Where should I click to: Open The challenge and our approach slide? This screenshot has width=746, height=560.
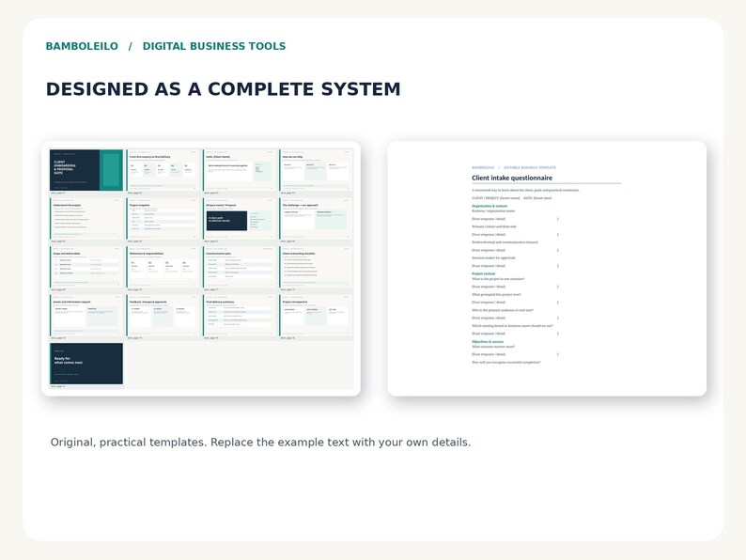tap(316, 219)
